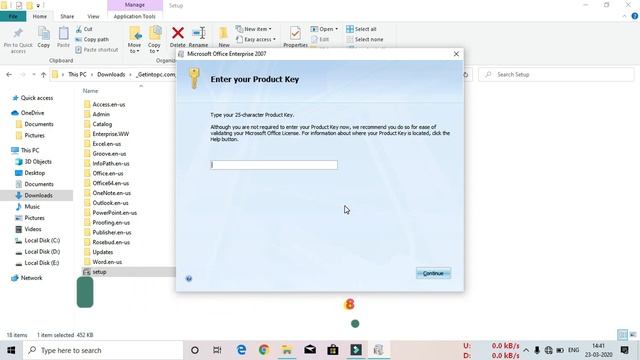Click Select none in the ribbon
This screenshot has width=640, height=360.
coord(364,39)
